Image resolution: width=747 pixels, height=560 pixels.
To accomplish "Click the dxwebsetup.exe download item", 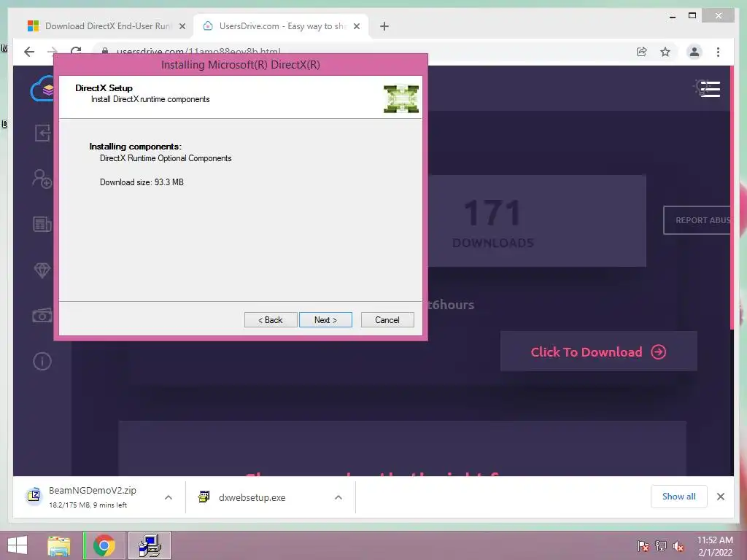I will (252, 497).
